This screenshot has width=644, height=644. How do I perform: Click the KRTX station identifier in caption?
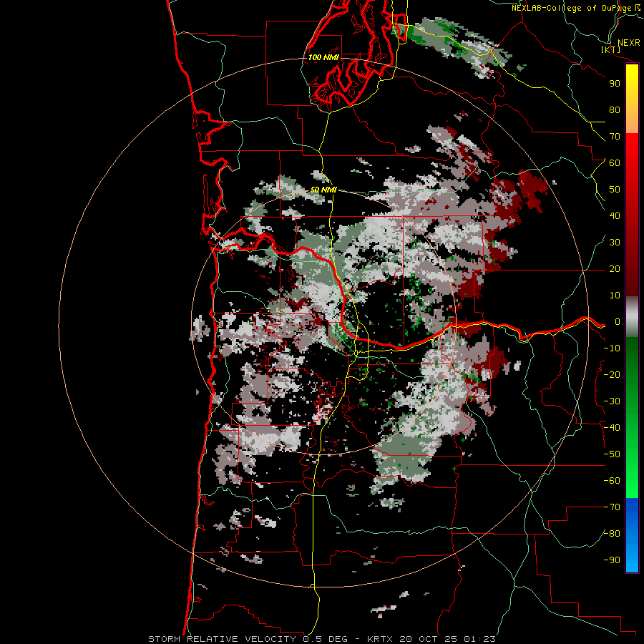click(x=379, y=639)
